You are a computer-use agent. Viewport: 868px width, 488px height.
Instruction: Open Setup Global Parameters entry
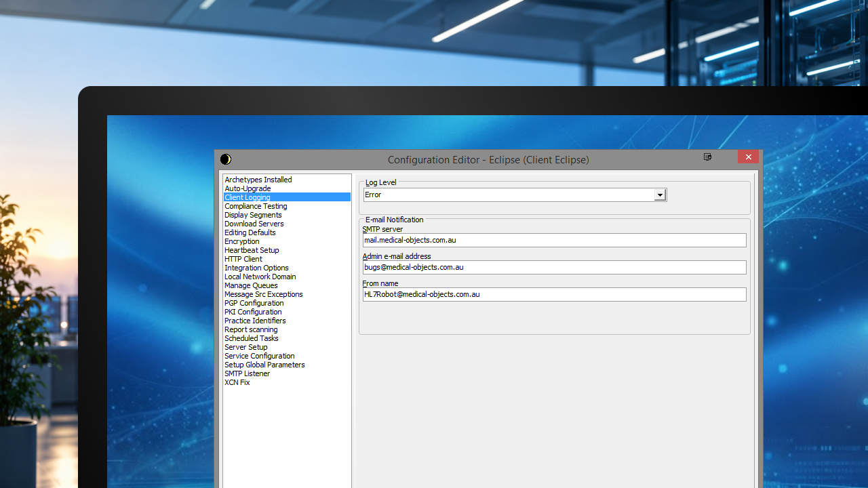[x=287, y=365]
